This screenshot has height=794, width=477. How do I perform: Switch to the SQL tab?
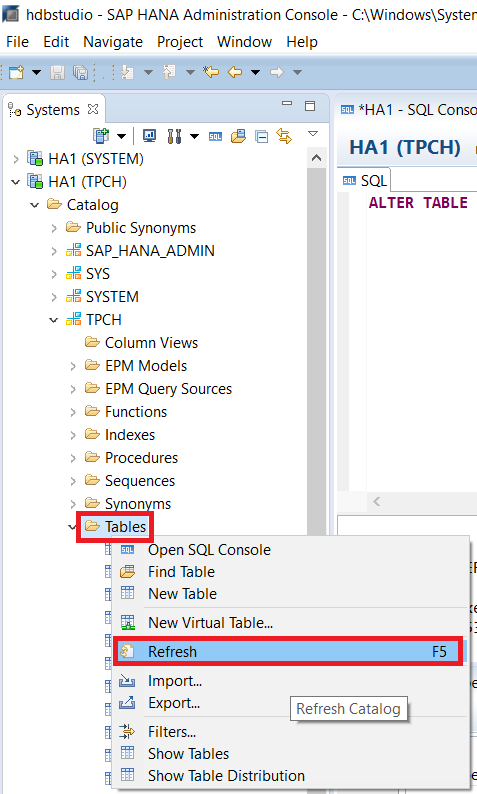point(364,181)
